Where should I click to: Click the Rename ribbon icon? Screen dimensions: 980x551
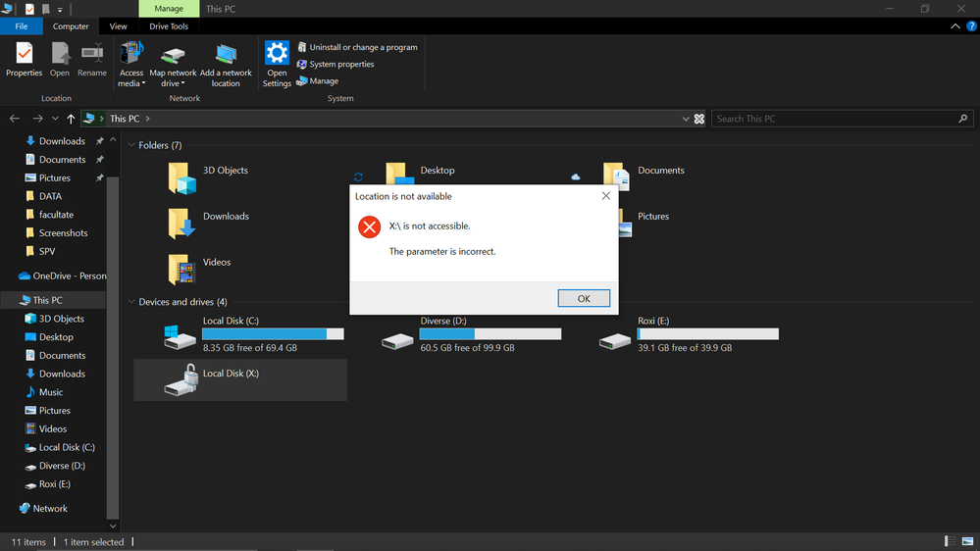pyautogui.click(x=92, y=60)
